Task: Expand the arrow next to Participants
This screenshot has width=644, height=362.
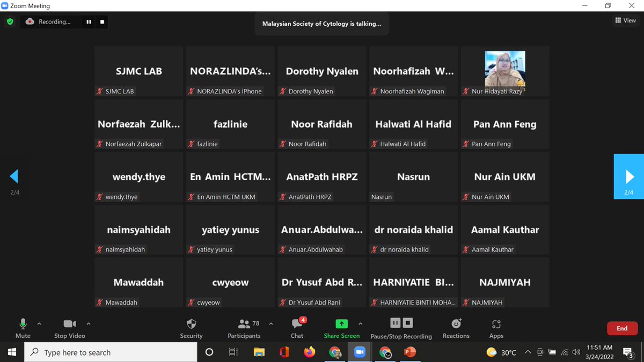Action: [270, 324]
